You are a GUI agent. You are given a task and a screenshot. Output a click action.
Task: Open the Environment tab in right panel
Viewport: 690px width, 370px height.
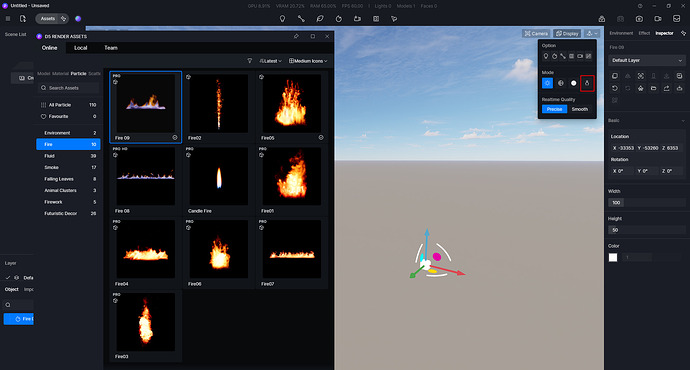(621, 33)
